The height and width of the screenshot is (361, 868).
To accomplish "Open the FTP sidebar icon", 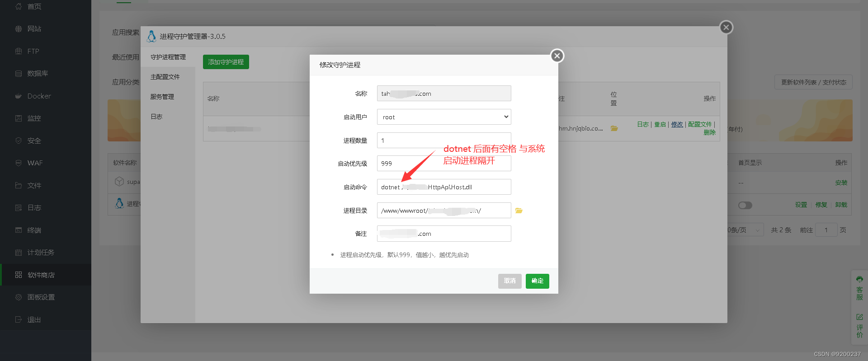I will click(x=19, y=51).
